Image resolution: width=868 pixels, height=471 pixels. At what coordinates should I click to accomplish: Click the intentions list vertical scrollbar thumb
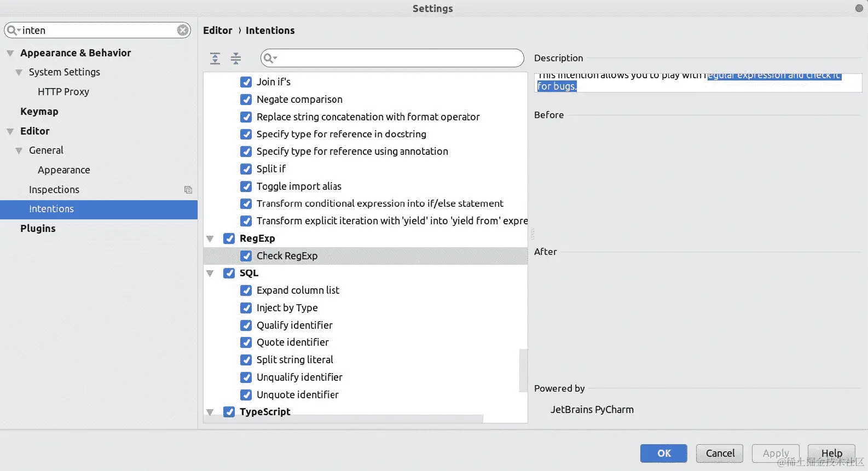pyautogui.click(x=523, y=370)
